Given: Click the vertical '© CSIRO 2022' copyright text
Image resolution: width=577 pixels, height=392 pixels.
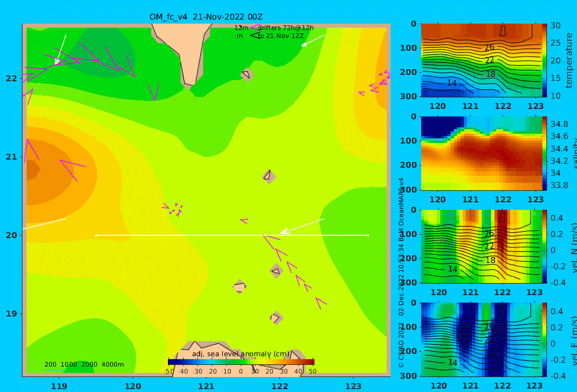Looking at the screenshot, I should coord(401,345).
